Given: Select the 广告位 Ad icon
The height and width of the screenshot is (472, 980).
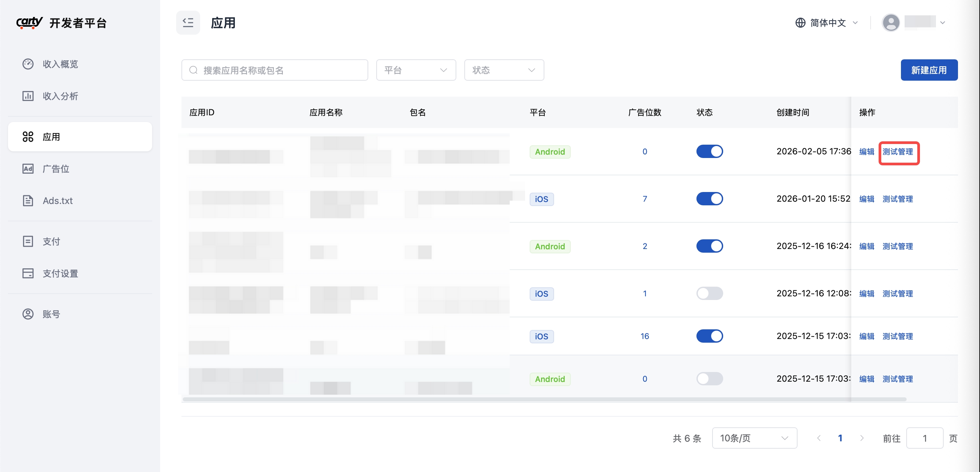Looking at the screenshot, I should click(28, 169).
